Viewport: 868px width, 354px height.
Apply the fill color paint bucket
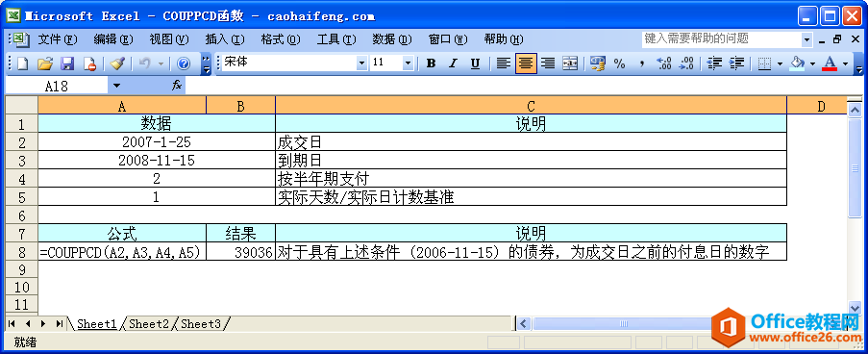pyautogui.click(x=798, y=63)
